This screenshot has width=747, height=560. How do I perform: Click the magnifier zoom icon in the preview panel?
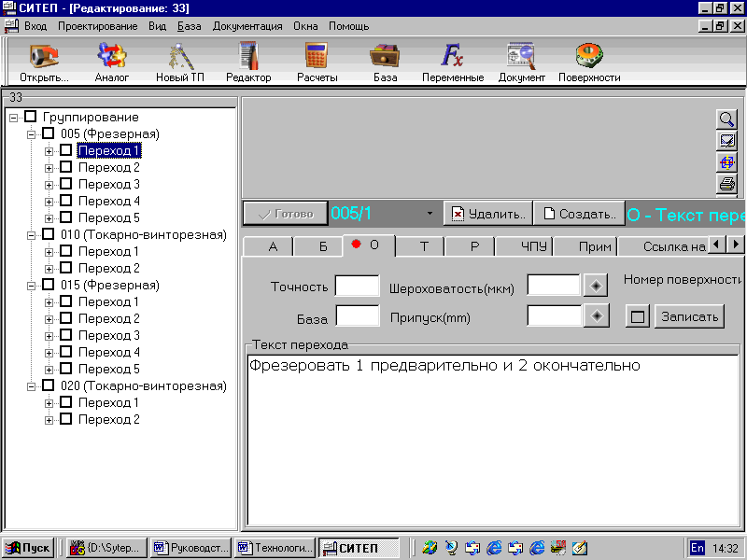726,119
